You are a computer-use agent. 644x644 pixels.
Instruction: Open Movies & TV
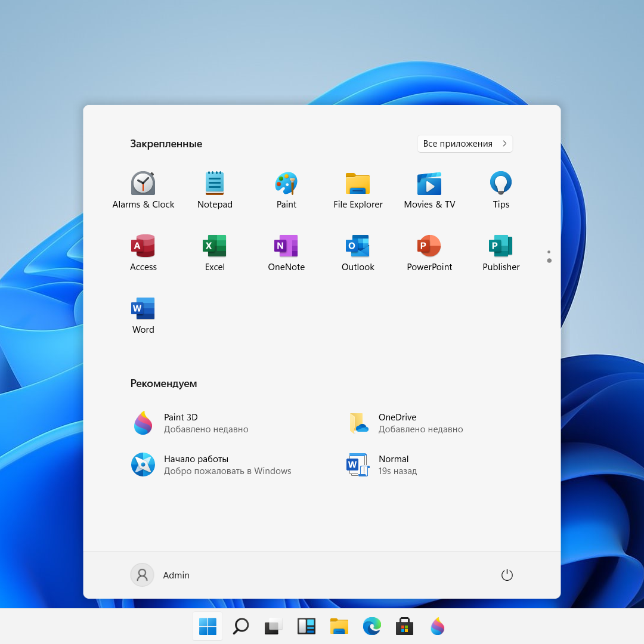point(429,190)
